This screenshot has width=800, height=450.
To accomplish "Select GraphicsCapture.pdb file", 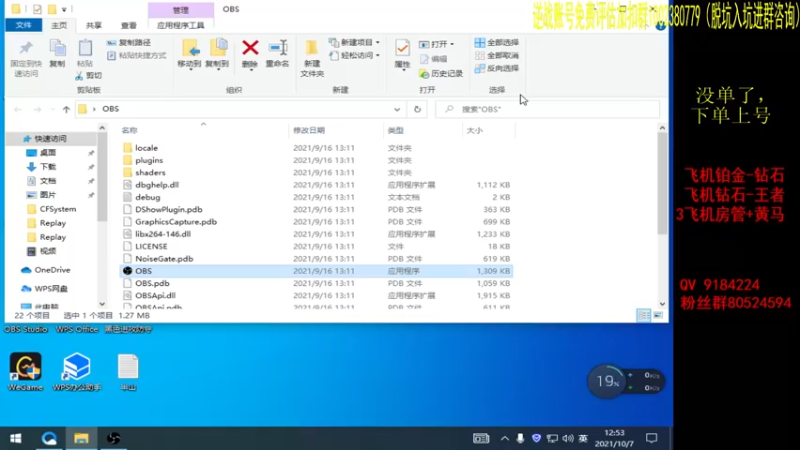I will 176,222.
